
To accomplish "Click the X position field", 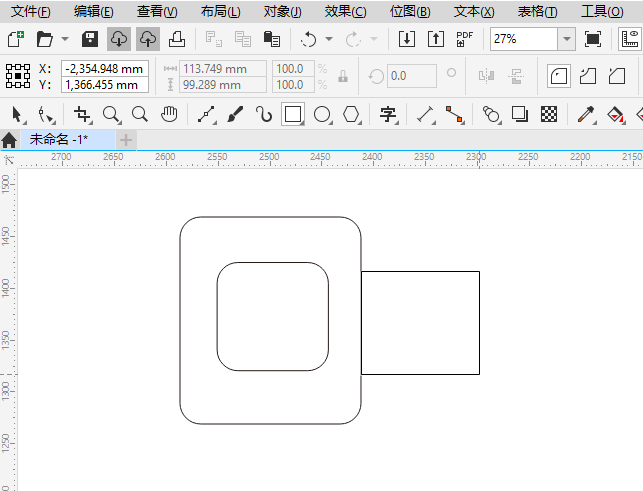I will pos(105,69).
